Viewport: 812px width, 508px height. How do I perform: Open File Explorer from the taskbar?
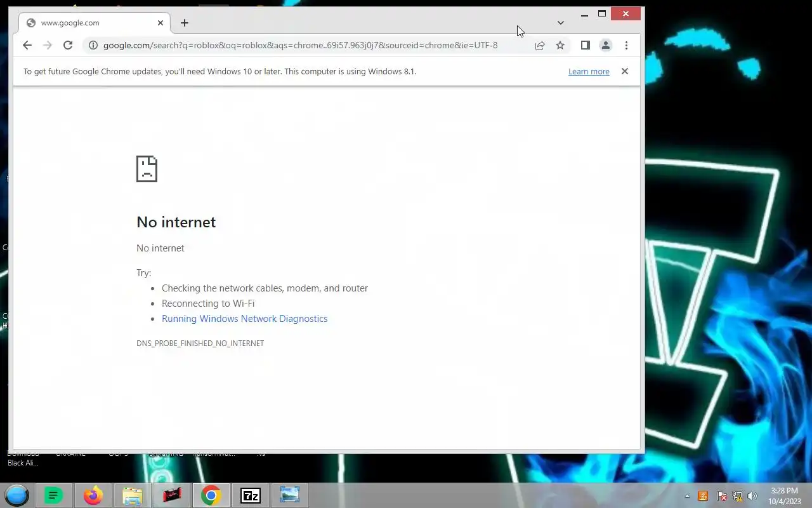pyautogui.click(x=132, y=495)
